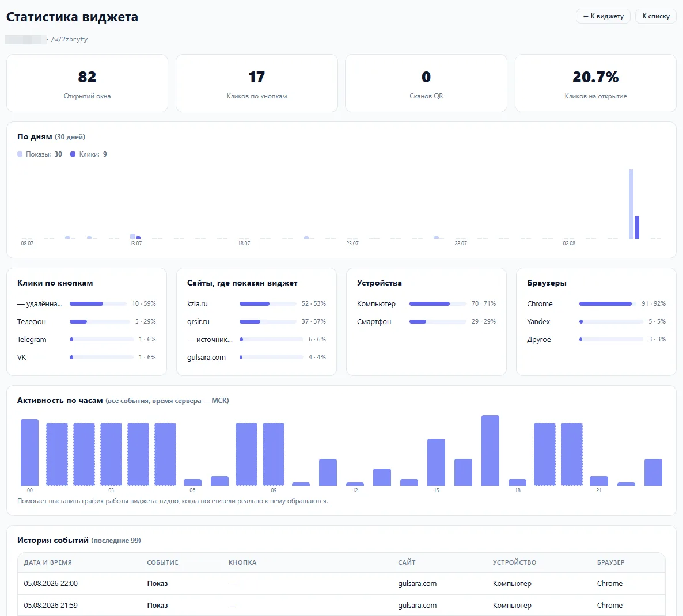
Task: Select the tallest activity bar at hour 17
Action: coord(490,451)
